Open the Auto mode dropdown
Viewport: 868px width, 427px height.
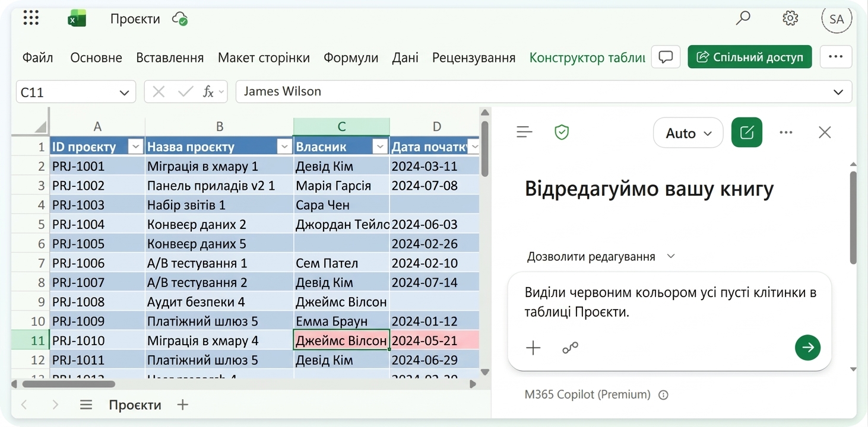point(688,133)
